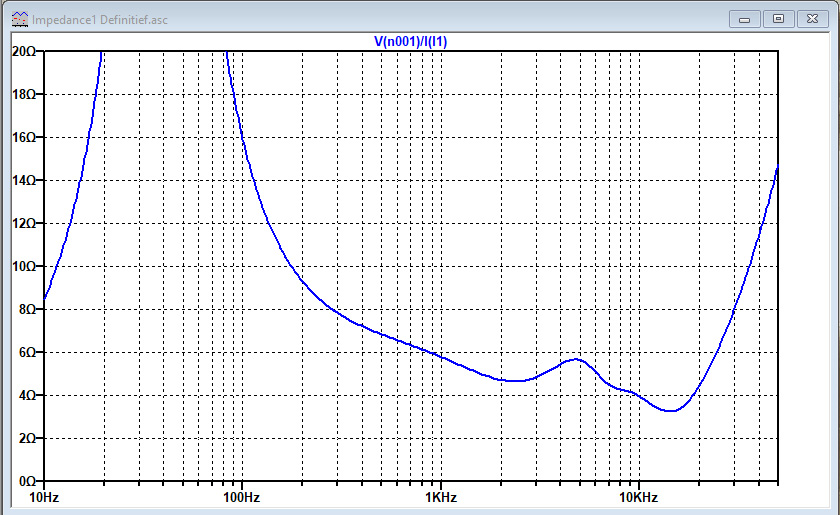Click the 2Ω vertical axis label
This screenshot has width=840, height=515.
(x=27, y=438)
